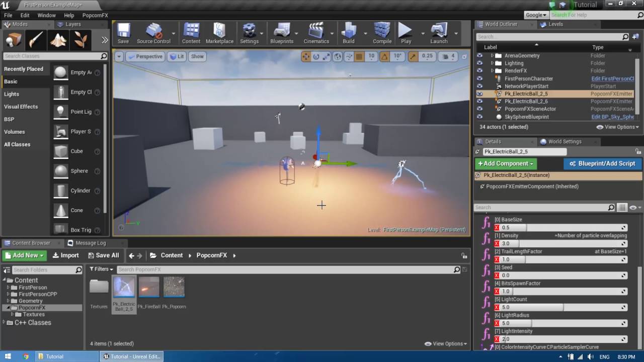This screenshot has width=644, height=362.
Task: Open the rotation snap dropdown showing 10°
Action: pyautogui.click(x=398, y=57)
